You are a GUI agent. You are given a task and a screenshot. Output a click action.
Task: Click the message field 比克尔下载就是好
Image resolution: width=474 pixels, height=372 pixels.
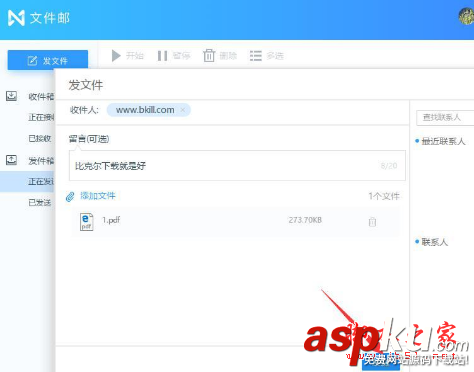(x=237, y=166)
